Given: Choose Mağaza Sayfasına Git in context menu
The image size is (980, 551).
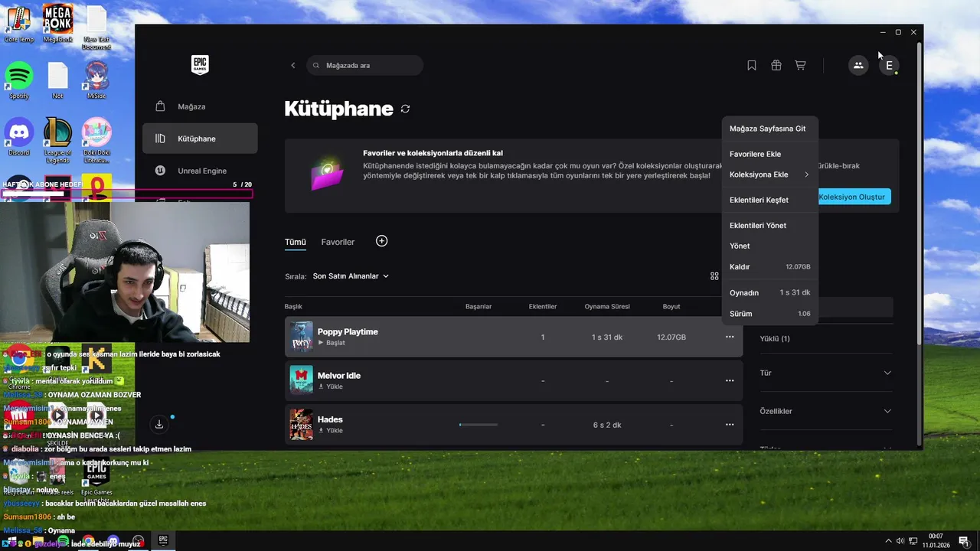Looking at the screenshot, I should 769,129.
